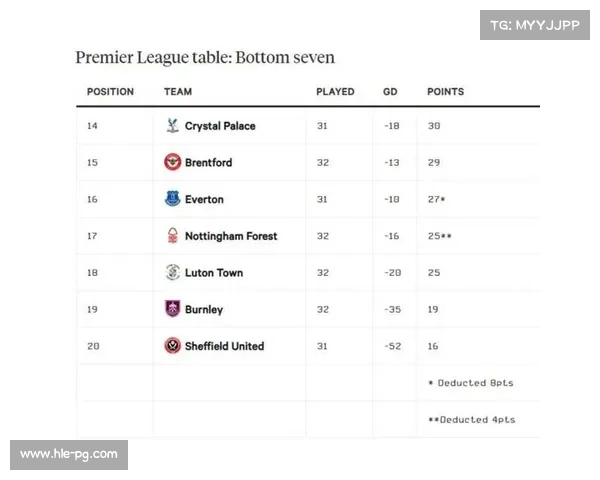Click the Nottingham Forest team name
Image resolution: width=600 pixels, height=480 pixels.
click(231, 236)
